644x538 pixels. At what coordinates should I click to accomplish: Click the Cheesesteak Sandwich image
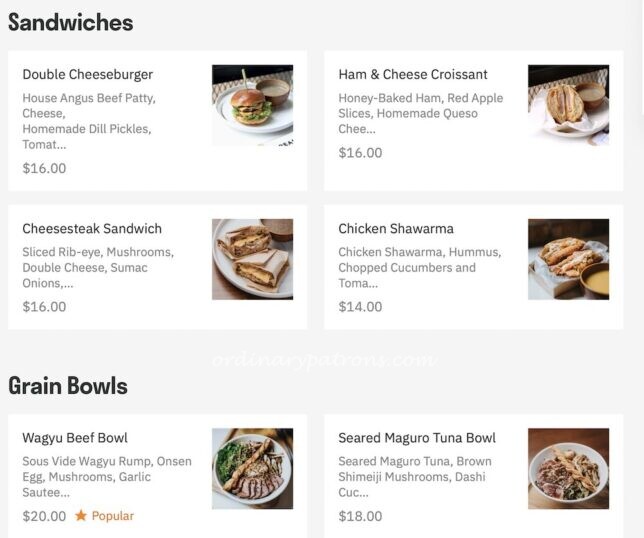252,259
